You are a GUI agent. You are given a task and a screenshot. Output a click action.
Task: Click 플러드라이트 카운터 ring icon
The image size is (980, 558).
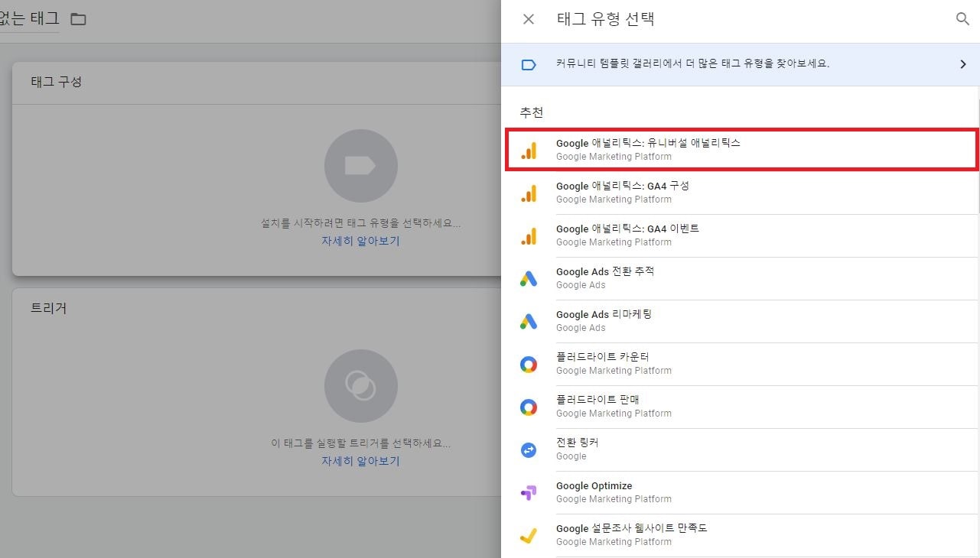pos(529,365)
